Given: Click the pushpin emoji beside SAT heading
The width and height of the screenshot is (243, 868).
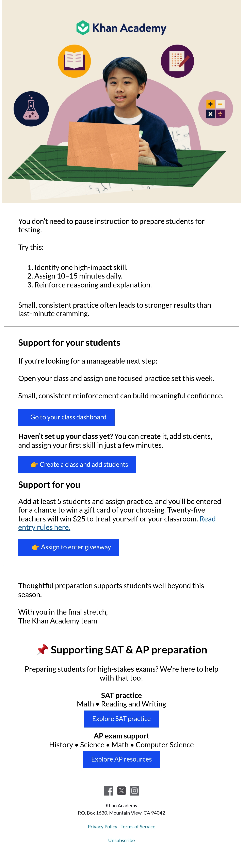Looking at the screenshot, I should point(43,650).
